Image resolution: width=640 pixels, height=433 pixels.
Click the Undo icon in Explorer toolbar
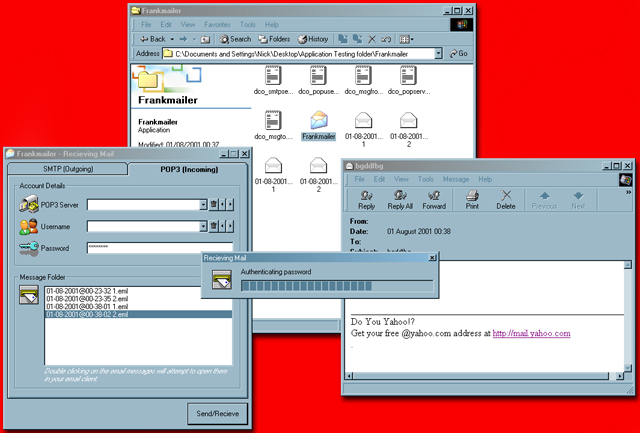(386, 39)
